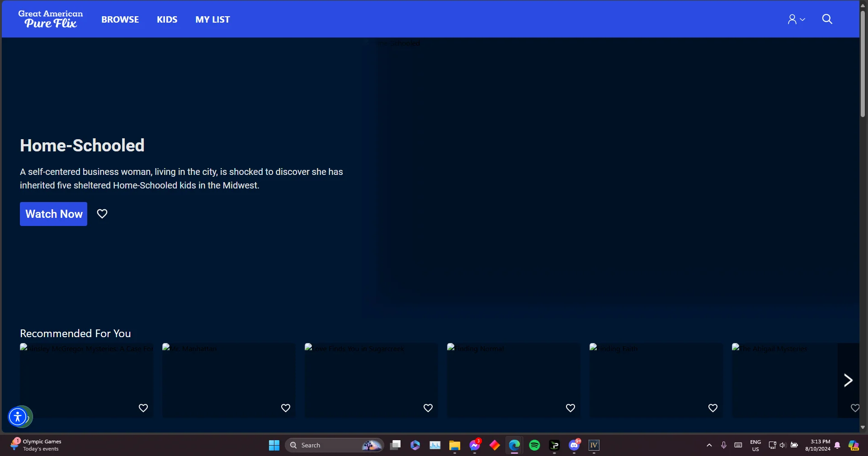
Task: Open the volume speaker tray icon
Action: (783, 445)
